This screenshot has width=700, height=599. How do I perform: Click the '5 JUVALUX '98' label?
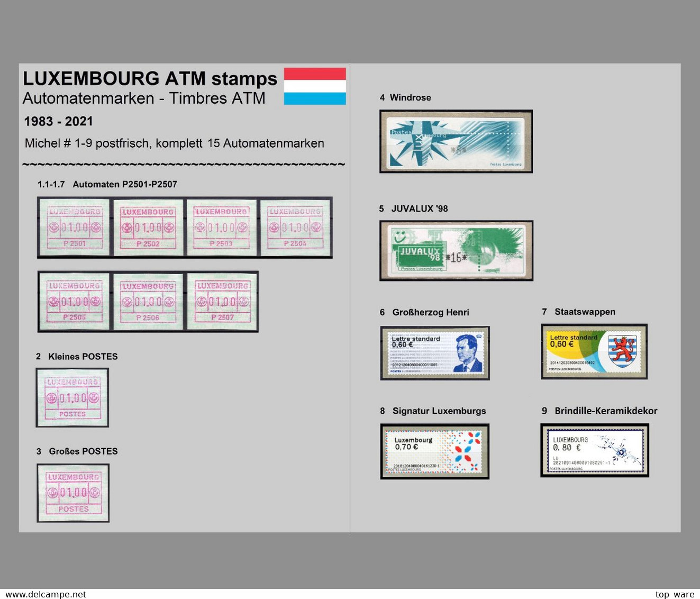click(x=413, y=208)
